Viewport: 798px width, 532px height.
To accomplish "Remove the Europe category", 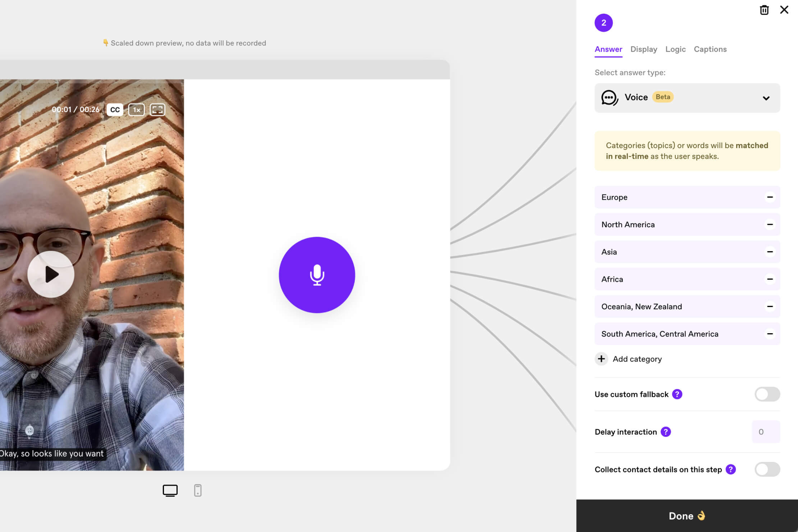I will (x=770, y=197).
